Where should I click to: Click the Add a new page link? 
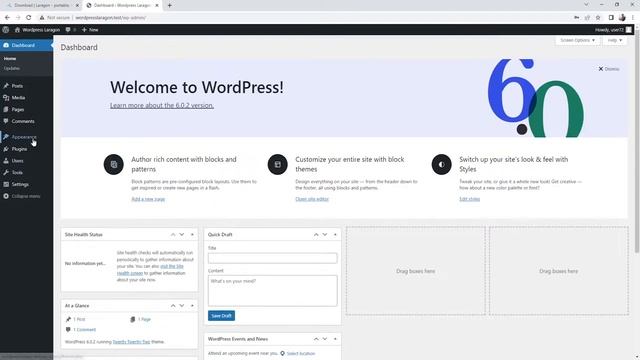[148, 199]
